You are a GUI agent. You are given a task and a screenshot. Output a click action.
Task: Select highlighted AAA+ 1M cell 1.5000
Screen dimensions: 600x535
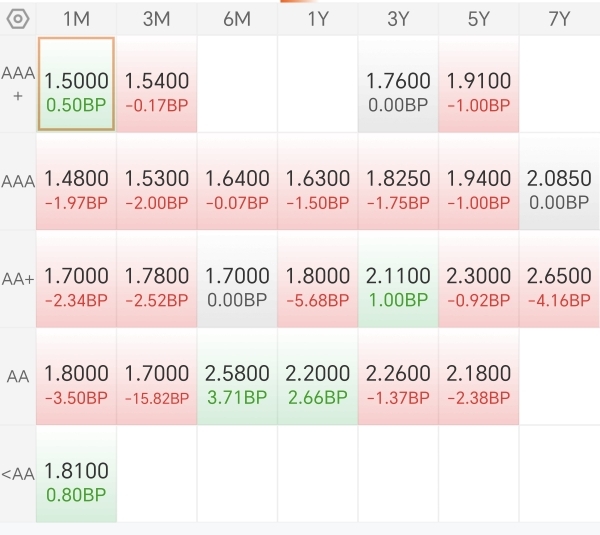tap(76, 84)
